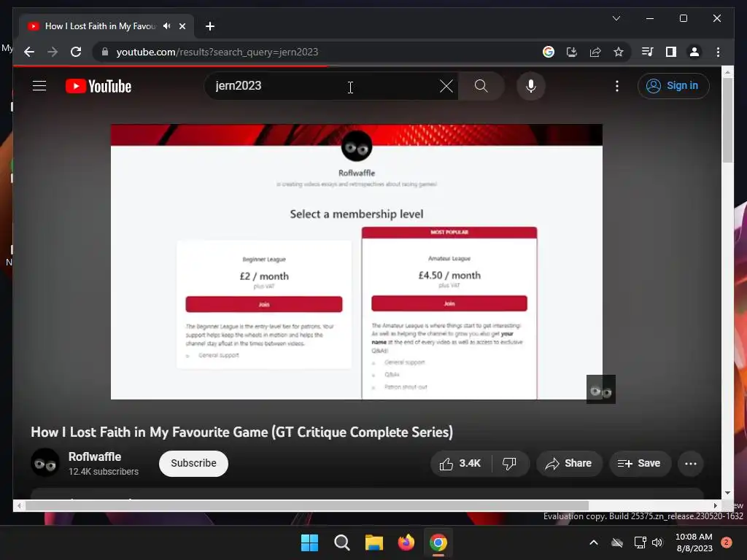The image size is (747, 560).
Task: Open YouTube settings three-dot menu
Action: pyautogui.click(x=617, y=86)
